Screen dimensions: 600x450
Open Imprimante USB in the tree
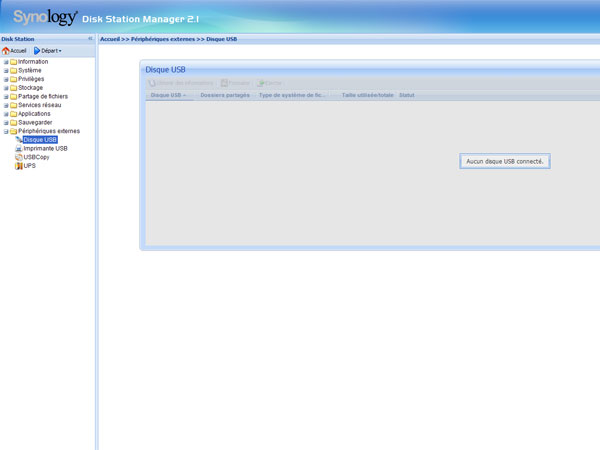[x=45, y=148]
